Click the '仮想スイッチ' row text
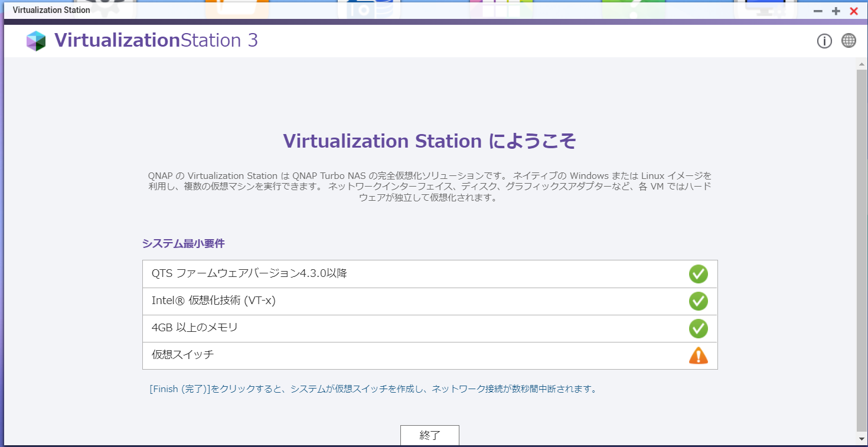The width and height of the screenshot is (868, 447). click(182, 355)
